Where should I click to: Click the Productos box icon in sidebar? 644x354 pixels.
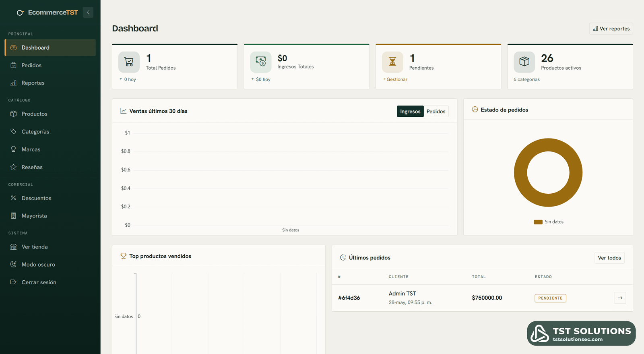(13, 114)
